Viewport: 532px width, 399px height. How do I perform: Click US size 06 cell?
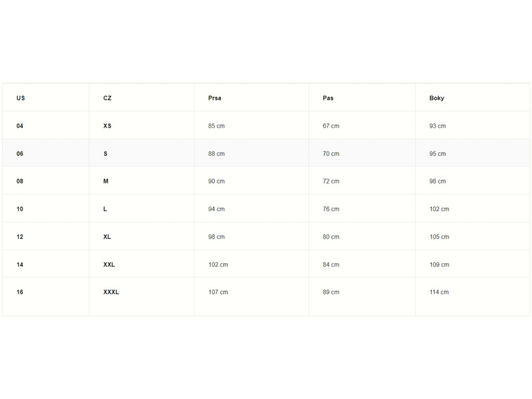(20, 154)
